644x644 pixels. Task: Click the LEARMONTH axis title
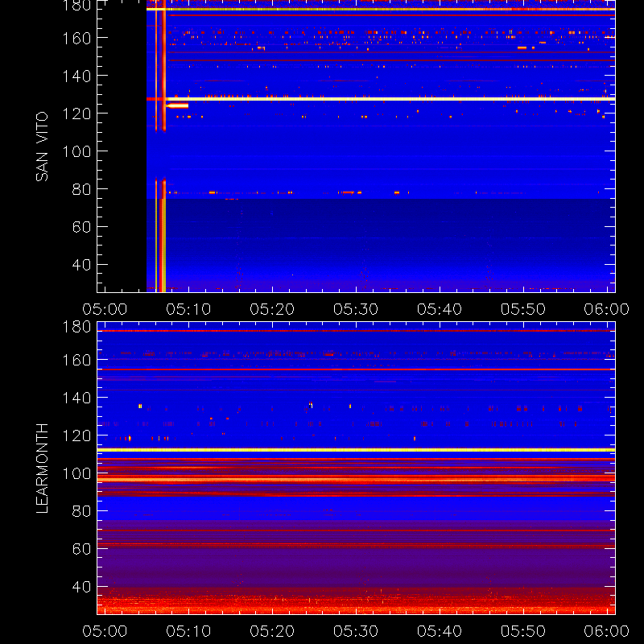(42, 469)
